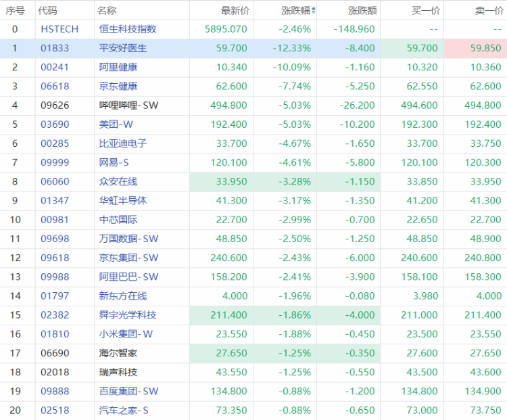Click the index price 5895.070
The image size is (507, 420).
[226, 29]
